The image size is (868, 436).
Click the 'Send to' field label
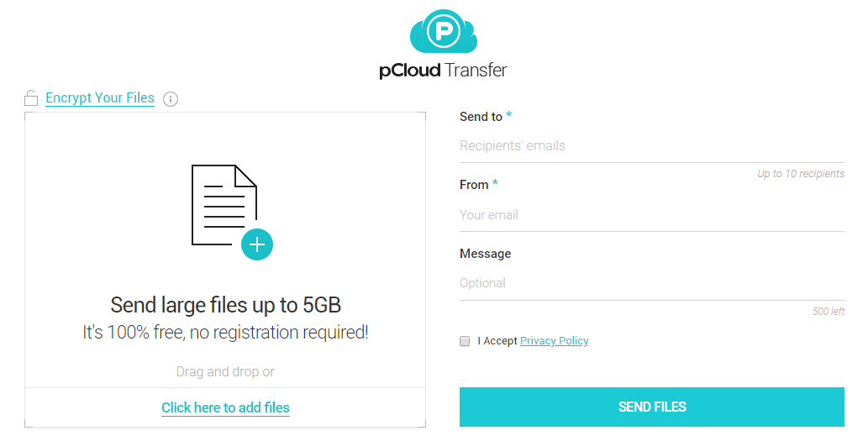tap(481, 117)
